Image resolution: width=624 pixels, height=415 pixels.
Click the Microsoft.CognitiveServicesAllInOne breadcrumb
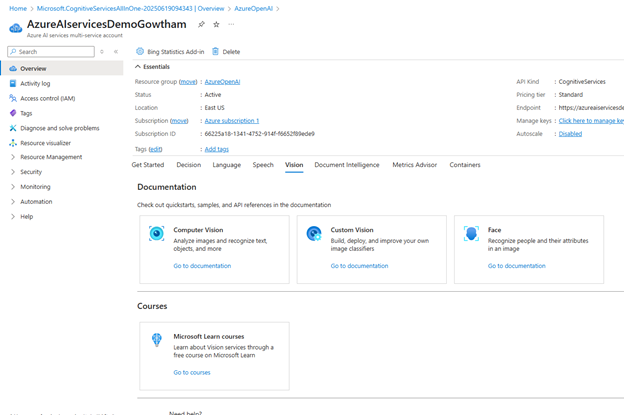click(131, 8)
